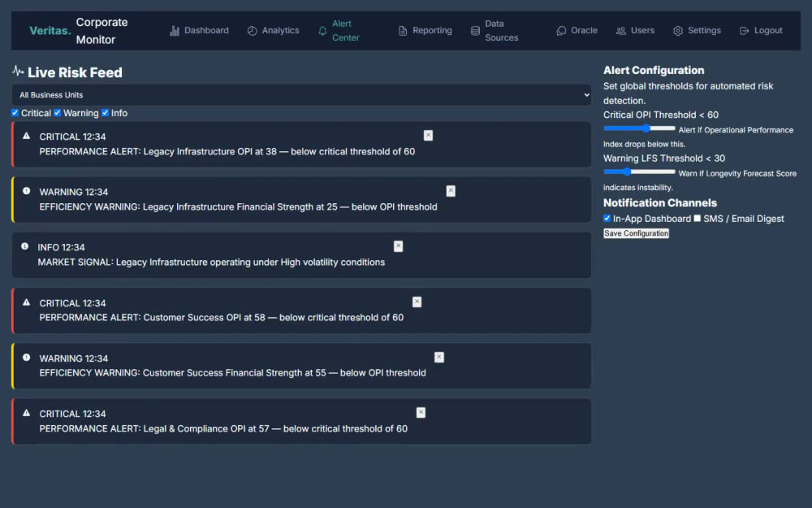Click triangle icon on Legal & Compliance alert
The width and height of the screenshot is (812, 508).
[27, 413]
